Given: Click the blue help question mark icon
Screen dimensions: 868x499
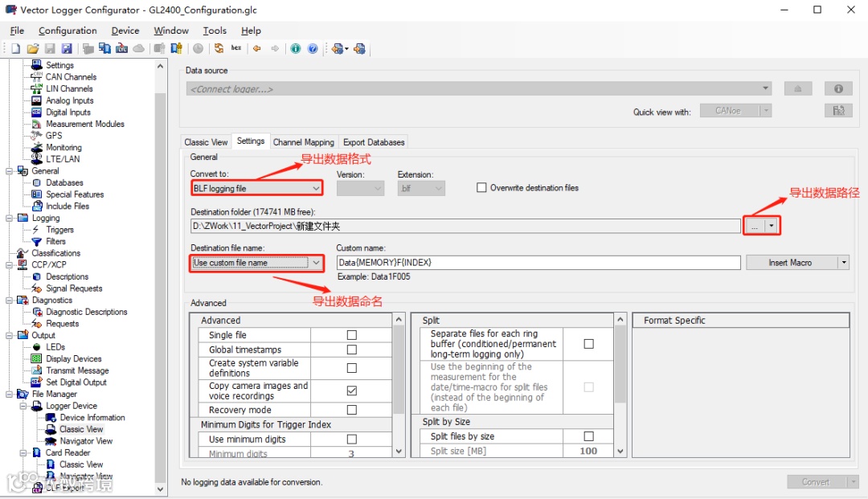Looking at the screenshot, I should coord(313,49).
